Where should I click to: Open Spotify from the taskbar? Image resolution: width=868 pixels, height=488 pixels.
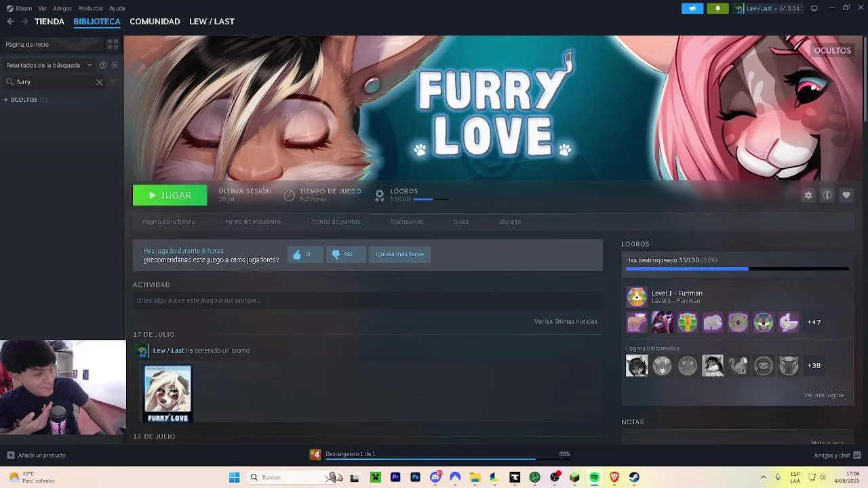click(595, 477)
